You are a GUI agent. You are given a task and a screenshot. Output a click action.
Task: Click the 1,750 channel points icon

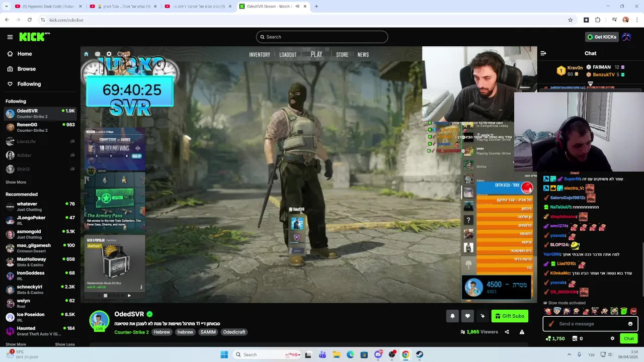coord(548,339)
